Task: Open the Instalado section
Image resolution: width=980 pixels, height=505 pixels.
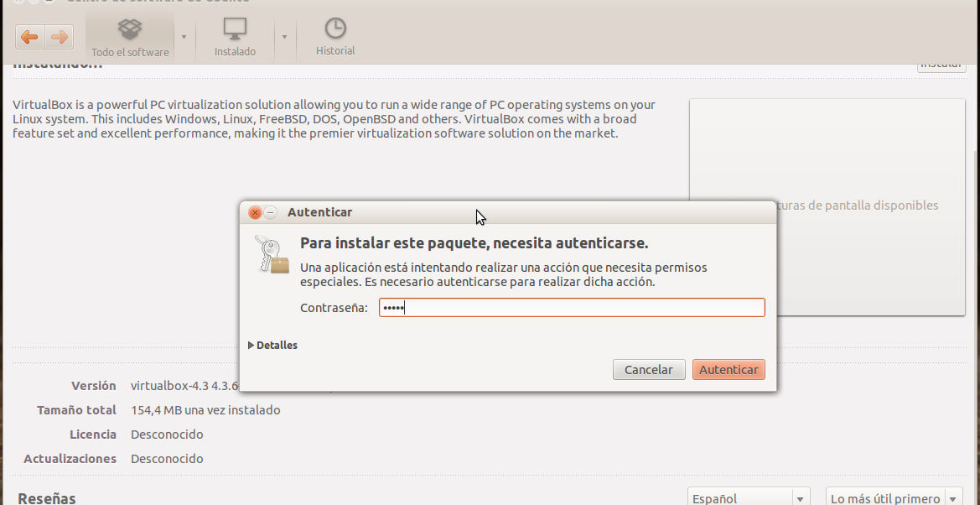Action: [235, 37]
